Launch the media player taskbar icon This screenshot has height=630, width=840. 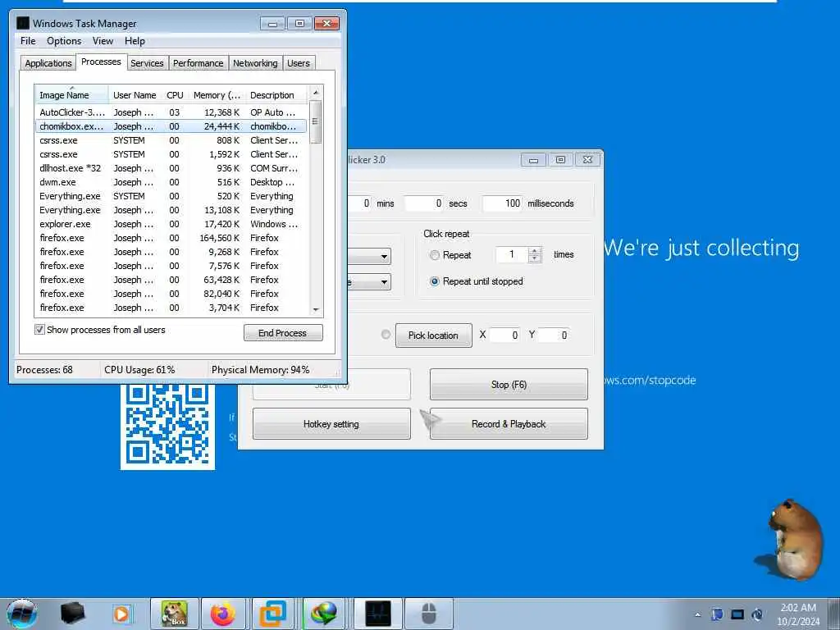click(x=122, y=614)
